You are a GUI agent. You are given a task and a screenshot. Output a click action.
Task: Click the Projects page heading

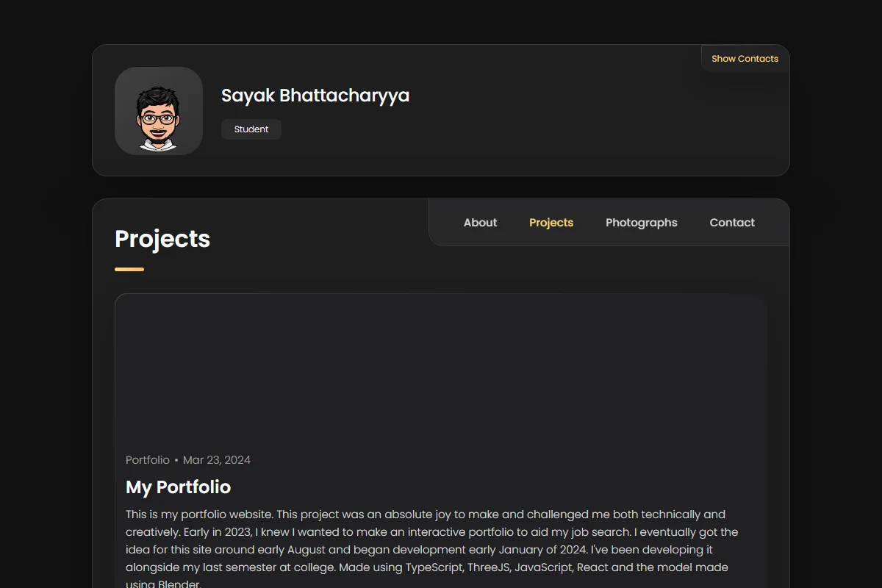tap(162, 239)
